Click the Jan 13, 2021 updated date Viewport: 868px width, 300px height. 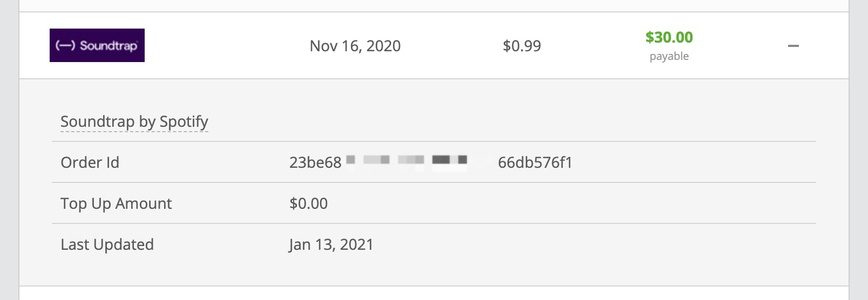pos(331,244)
